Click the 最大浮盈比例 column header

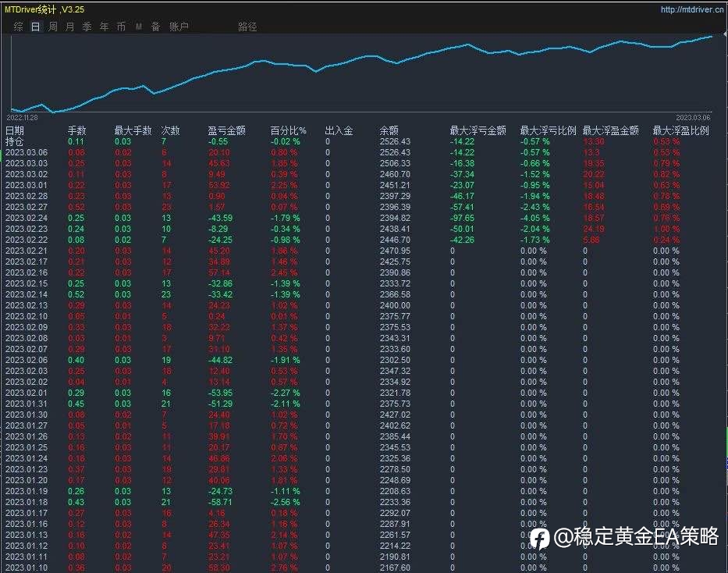click(680, 130)
